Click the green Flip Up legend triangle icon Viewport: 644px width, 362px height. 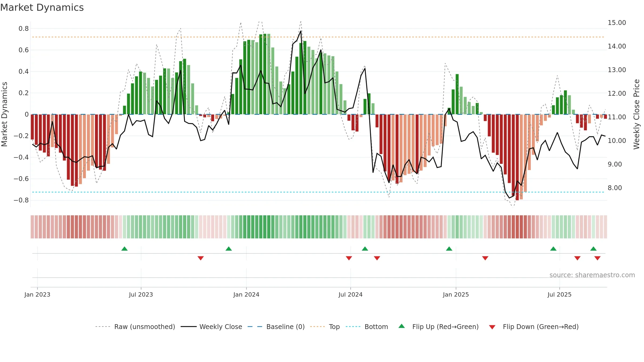coord(402,326)
